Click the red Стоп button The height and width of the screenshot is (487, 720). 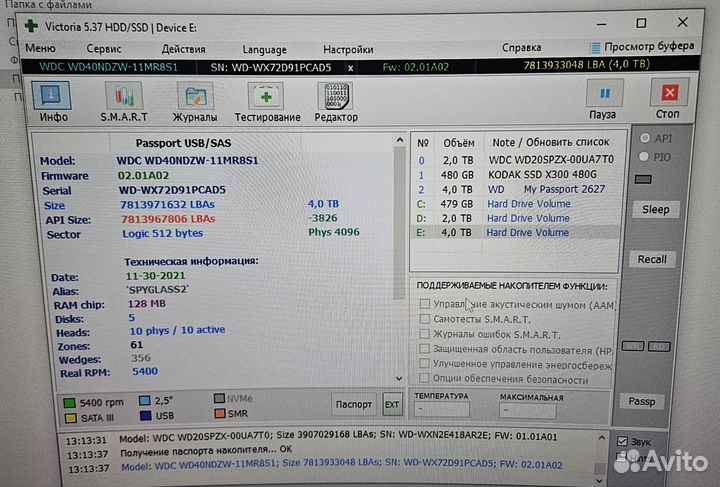[669, 98]
